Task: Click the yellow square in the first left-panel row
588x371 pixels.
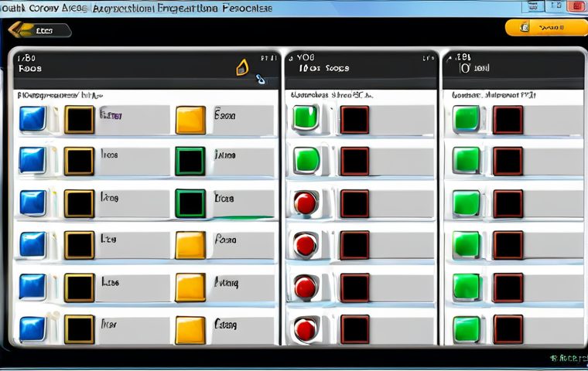Action: (190, 120)
